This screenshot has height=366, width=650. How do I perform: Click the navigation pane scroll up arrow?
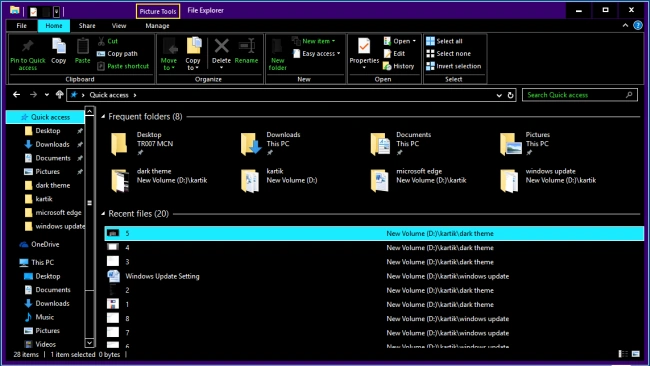[89, 111]
